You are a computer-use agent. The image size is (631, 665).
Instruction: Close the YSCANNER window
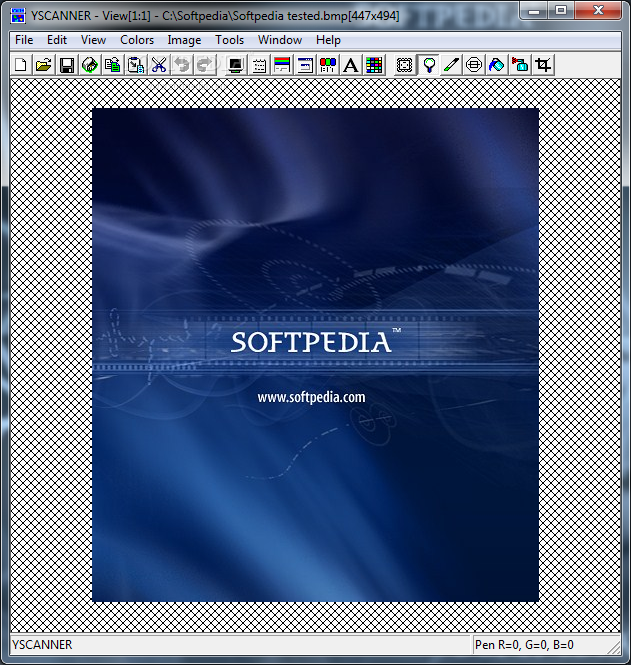598,10
